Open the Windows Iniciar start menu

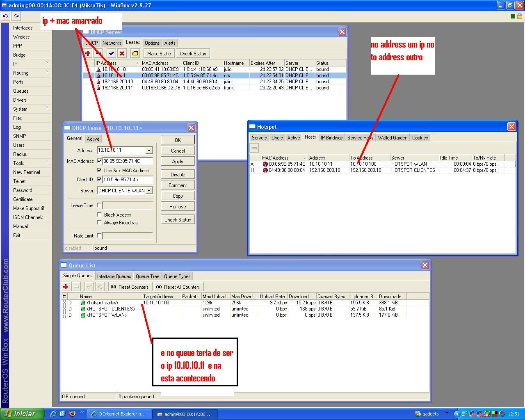[x=23, y=414]
